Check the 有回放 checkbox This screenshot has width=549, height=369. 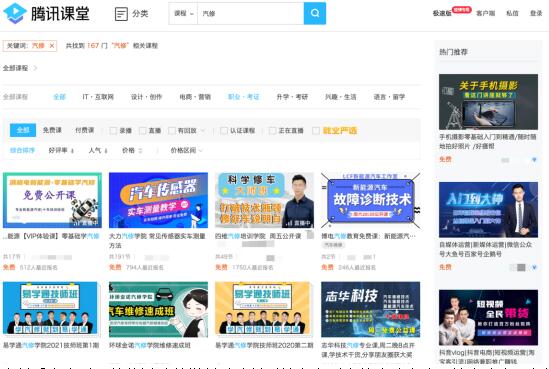[172, 131]
